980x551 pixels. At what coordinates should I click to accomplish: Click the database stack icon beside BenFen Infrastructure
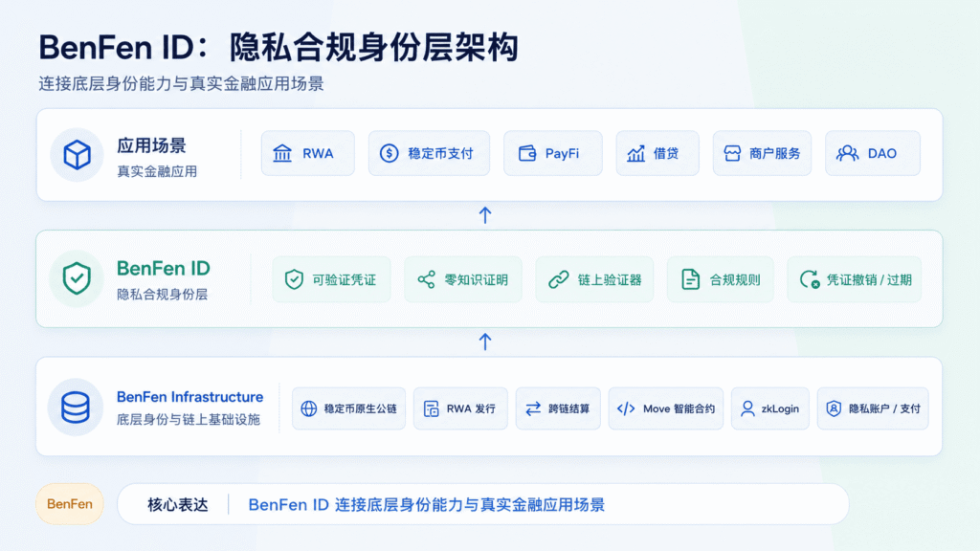[x=75, y=408]
